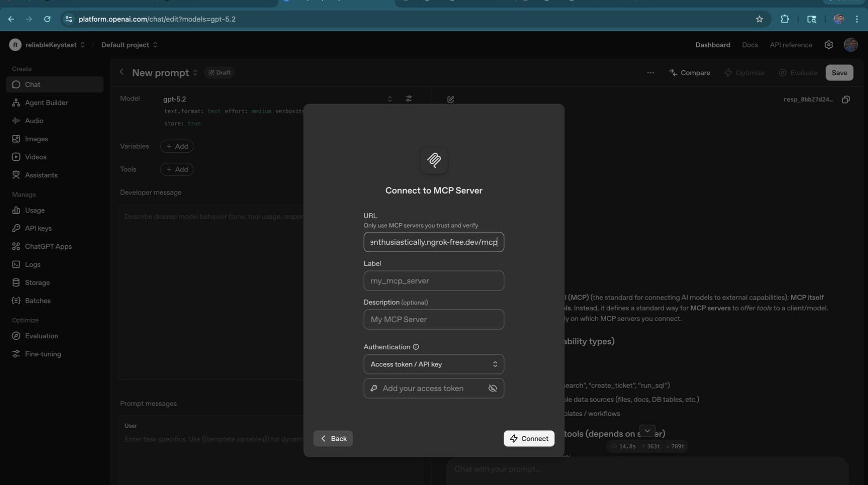Open model settings sliders icon

409,99
